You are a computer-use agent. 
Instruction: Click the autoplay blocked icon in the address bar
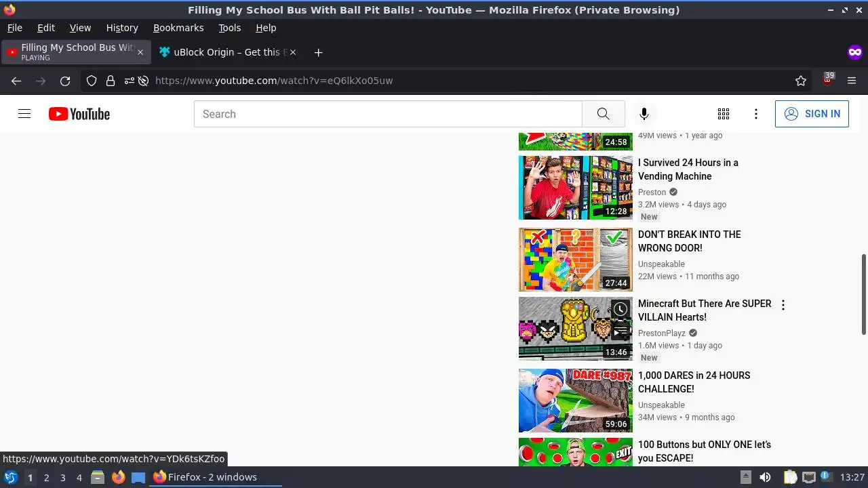click(143, 81)
